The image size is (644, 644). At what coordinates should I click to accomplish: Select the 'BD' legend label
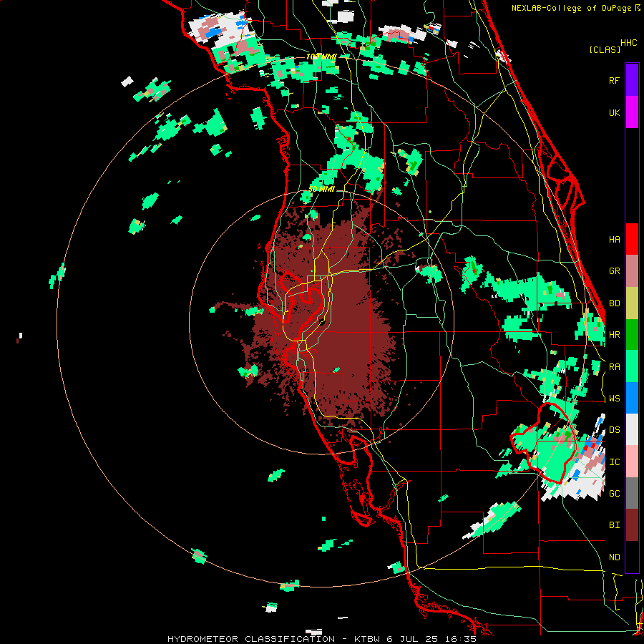pyautogui.click(x=614, y=303)
